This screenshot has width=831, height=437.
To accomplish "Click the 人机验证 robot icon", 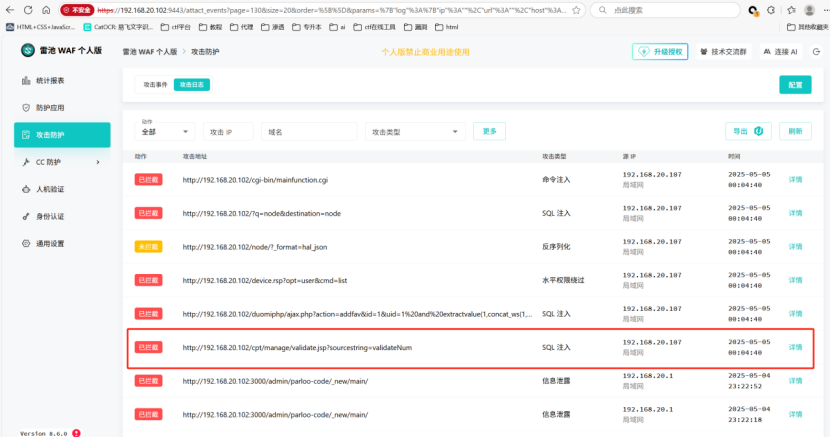I will coord(26,189).
